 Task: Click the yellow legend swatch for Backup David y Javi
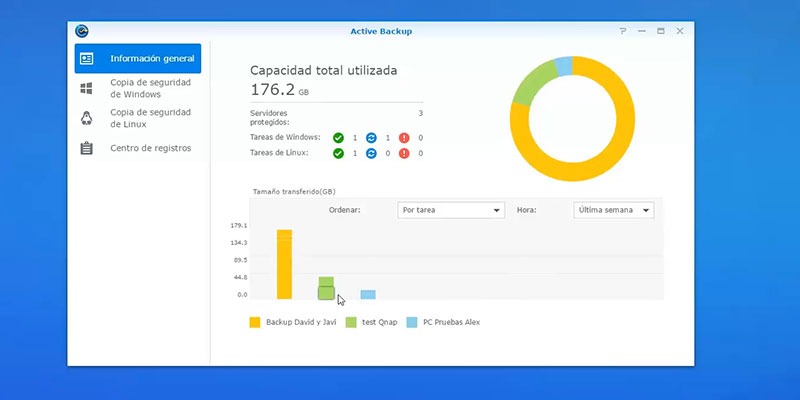coord(255,322)
